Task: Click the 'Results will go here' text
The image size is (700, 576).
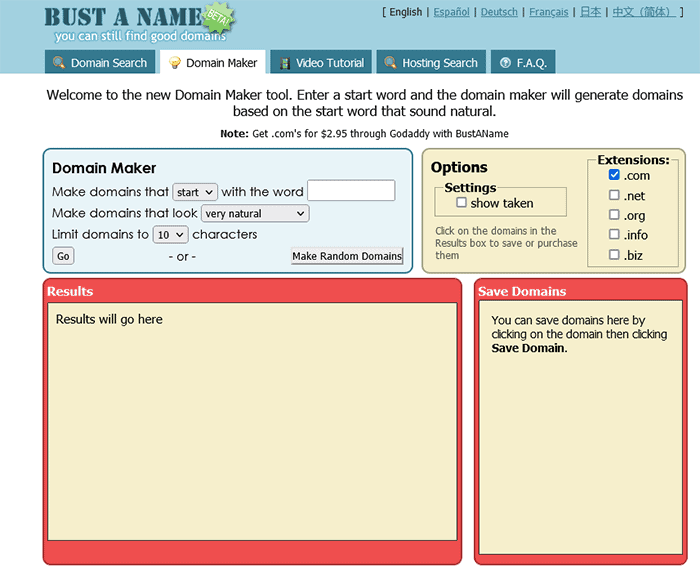Action: (x=109, y=319)
